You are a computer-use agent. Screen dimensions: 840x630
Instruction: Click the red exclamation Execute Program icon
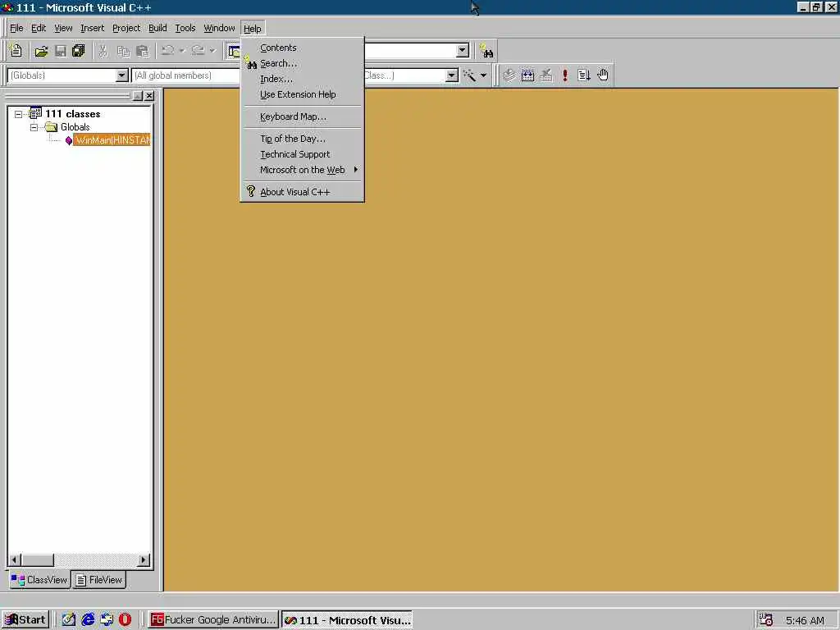tap(565, 75)
